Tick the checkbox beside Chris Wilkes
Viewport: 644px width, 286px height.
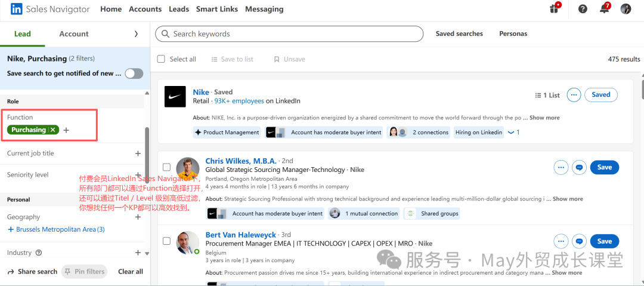[167, 168]
